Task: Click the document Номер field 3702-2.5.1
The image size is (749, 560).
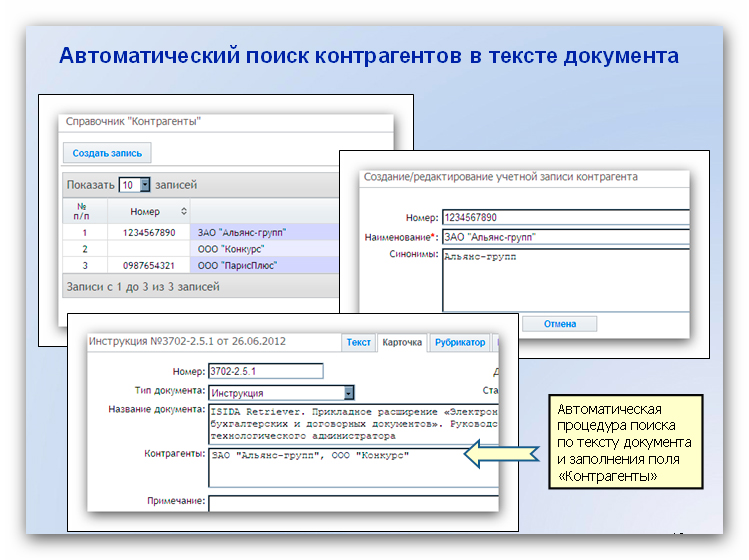Action: click(266, 371)
